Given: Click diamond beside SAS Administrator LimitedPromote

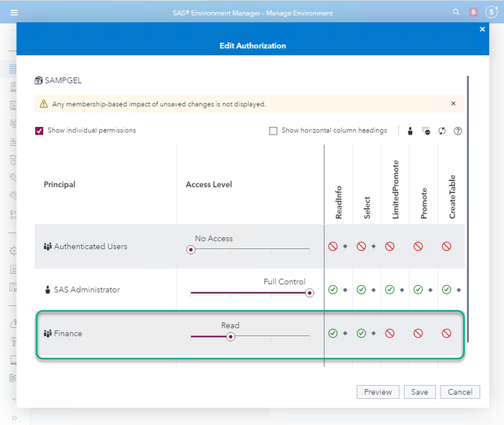Looking at the screenshot, I should (402, 290).
